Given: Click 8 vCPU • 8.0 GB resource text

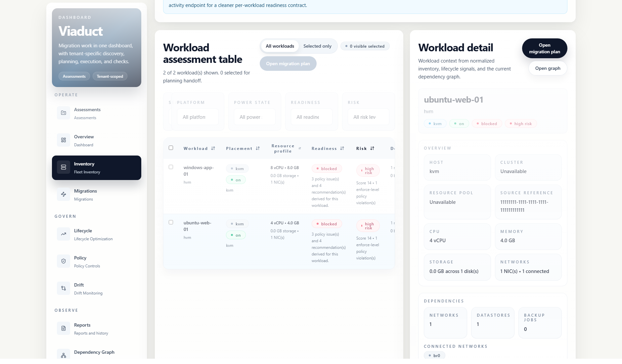Looking at the screenshot, I should [285, 168].
